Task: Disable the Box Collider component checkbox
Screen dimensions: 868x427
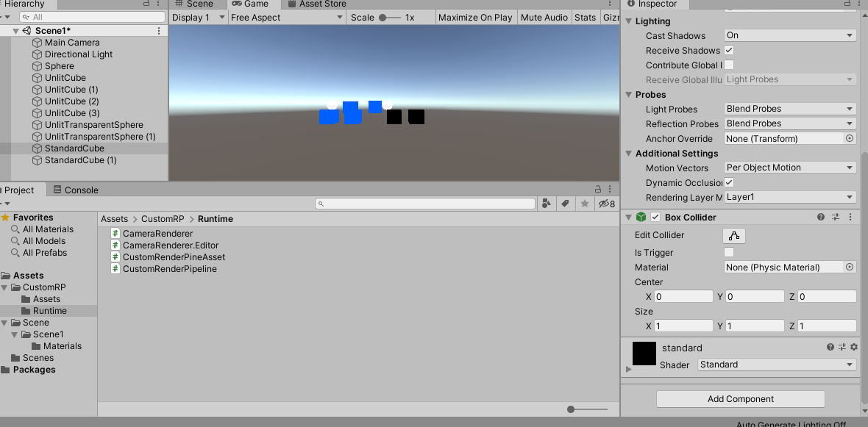Action: pyautogui.click(x=655, y=218)
